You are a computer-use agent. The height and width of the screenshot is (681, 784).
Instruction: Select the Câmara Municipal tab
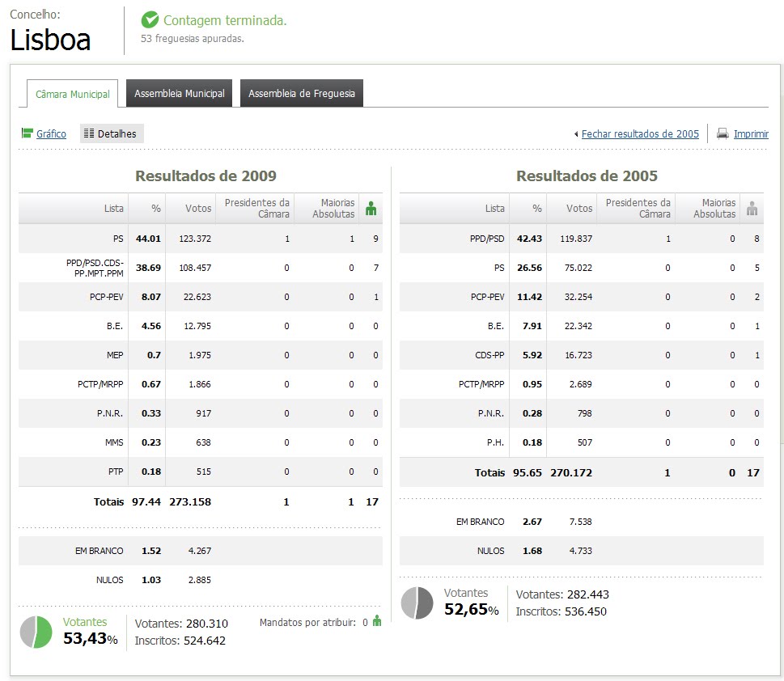(x=73, y=94)
